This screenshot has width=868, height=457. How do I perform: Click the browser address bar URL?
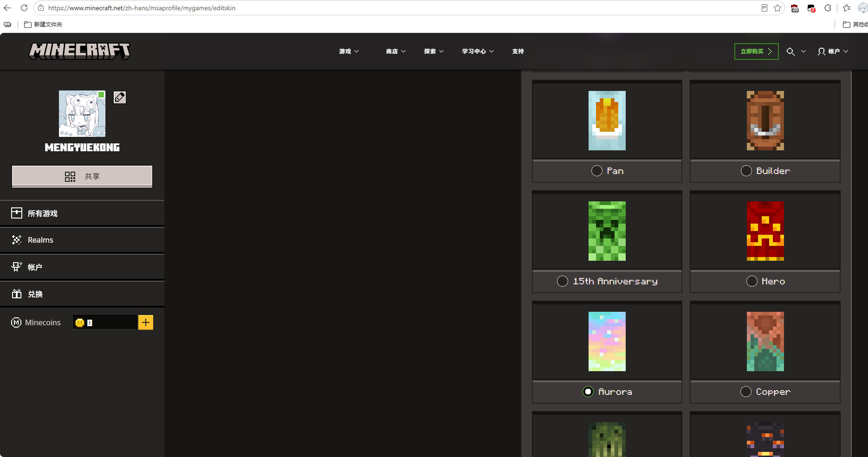coord(142,8)
